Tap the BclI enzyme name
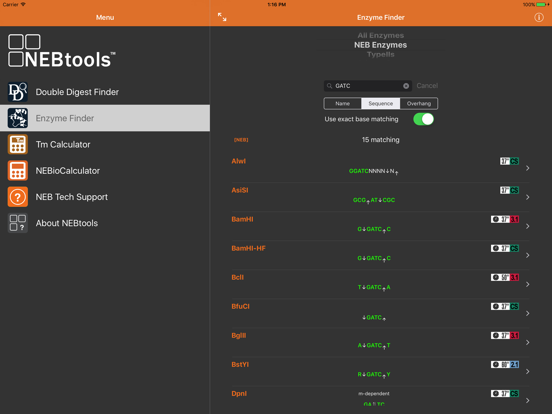Screen dimensions: 552x414 (238, 277)
